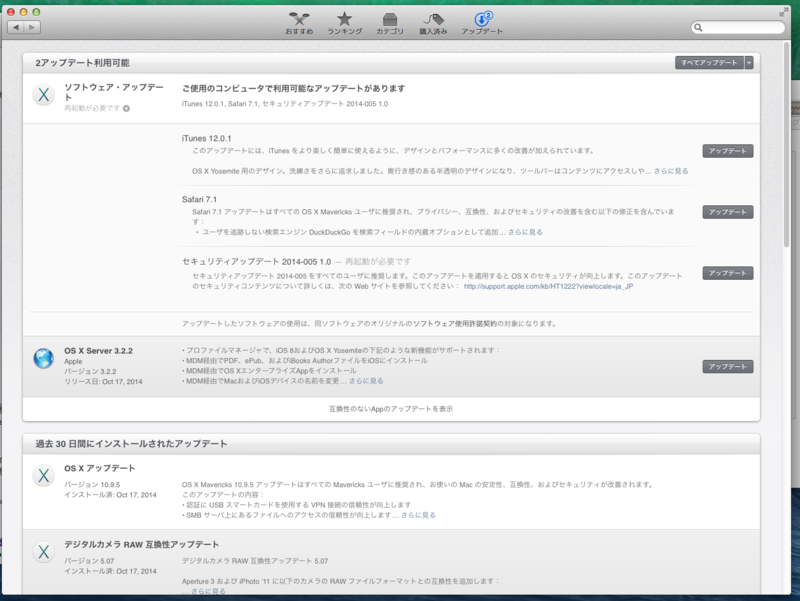Image resolution: width=800 pixels, height=601 pixels.
Task: Click the セキュリティアップデート 2014-005 1.0 title
Action: point(257,262)
